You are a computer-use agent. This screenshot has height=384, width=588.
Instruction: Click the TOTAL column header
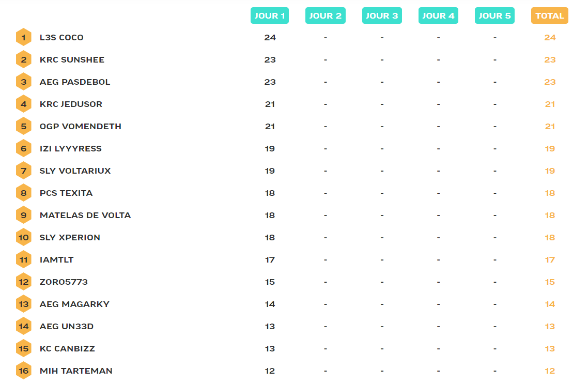click(549, 16)
